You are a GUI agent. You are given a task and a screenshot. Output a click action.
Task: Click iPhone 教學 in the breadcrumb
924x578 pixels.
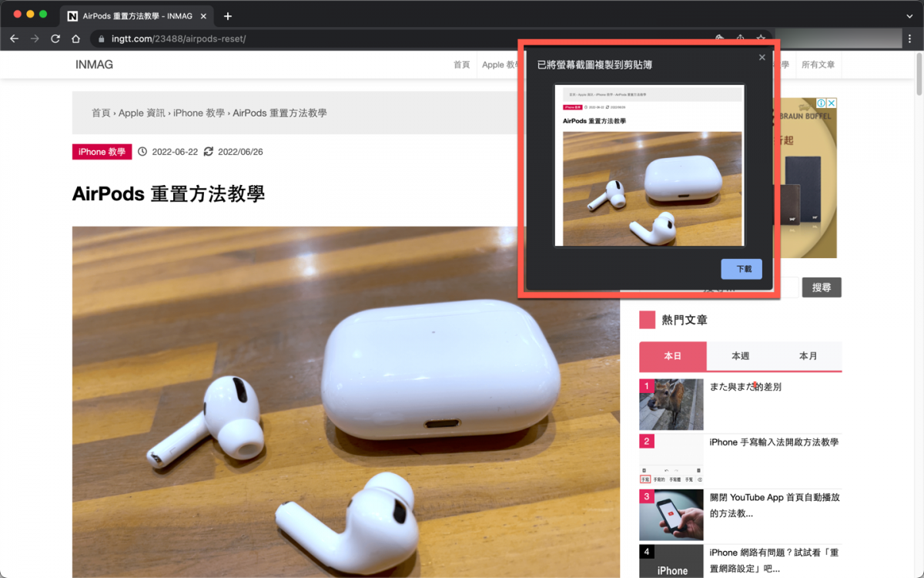tap(199, 113)
